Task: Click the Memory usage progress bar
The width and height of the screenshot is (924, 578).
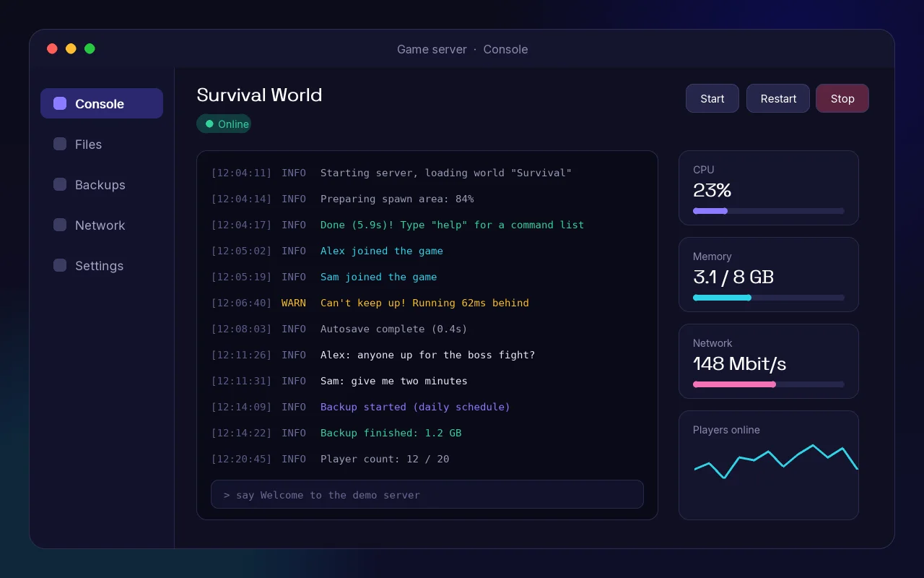Action: [x=769, y=298]
